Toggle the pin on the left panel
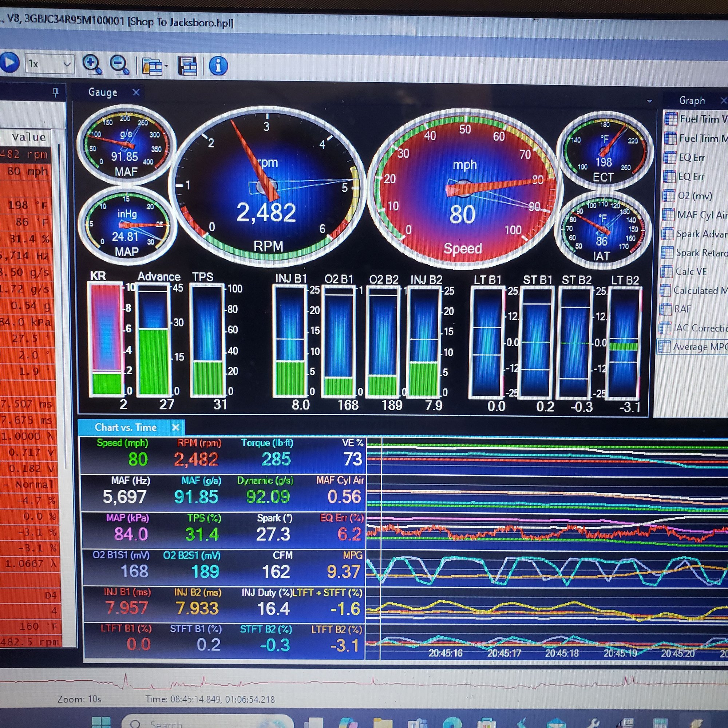This screenshot has width=728, height=728. coord(55,92)
